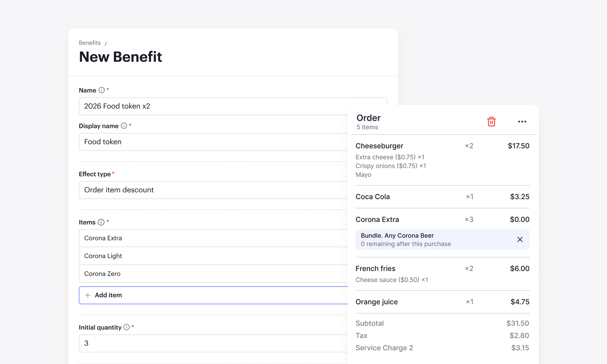Image resolution: width=607 pixels, height=364 pixels.
Task: Edit the Initial quantity field
Action: [x=213, y=343]
